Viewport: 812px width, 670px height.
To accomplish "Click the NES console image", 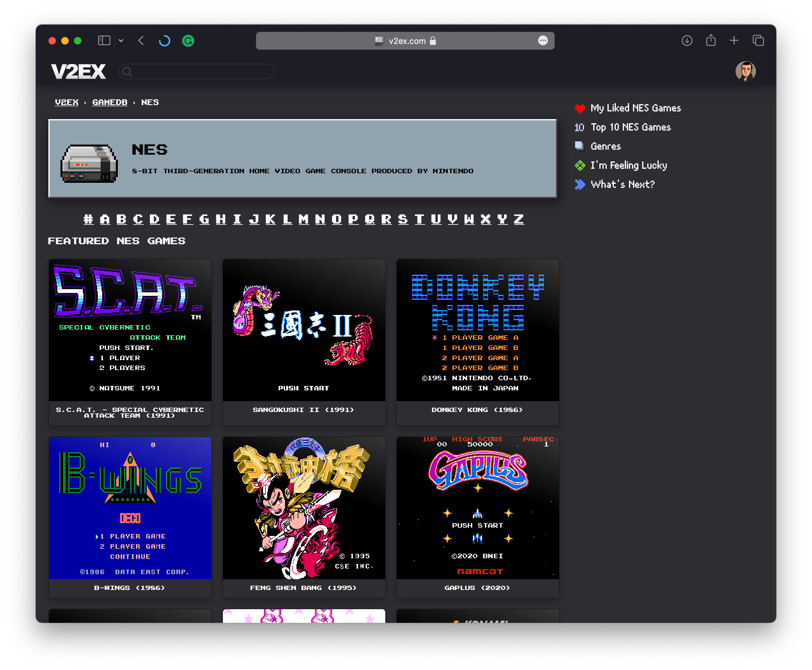I will [89, 163].
